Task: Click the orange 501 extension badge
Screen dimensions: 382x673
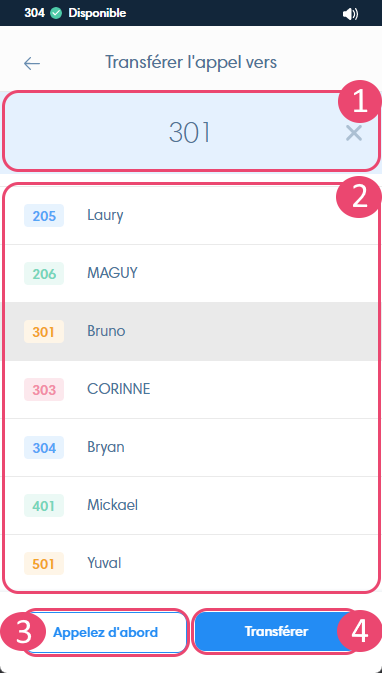Action: click(44, 564)
